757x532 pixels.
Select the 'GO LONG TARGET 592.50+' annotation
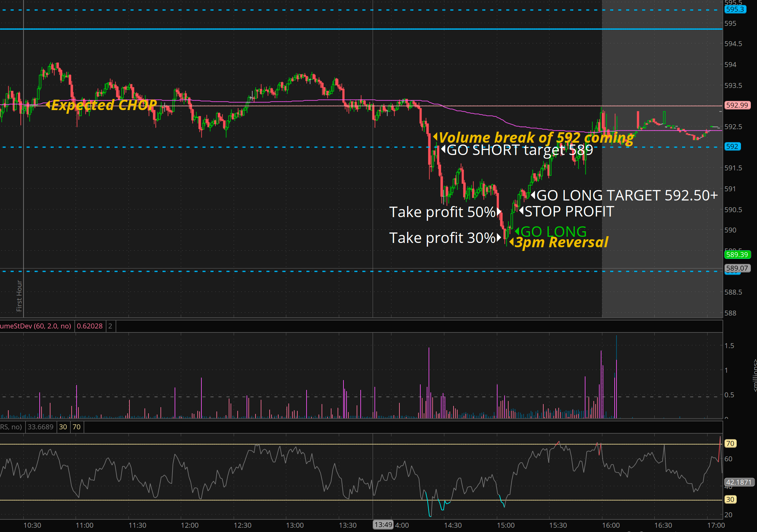[626, 195]
